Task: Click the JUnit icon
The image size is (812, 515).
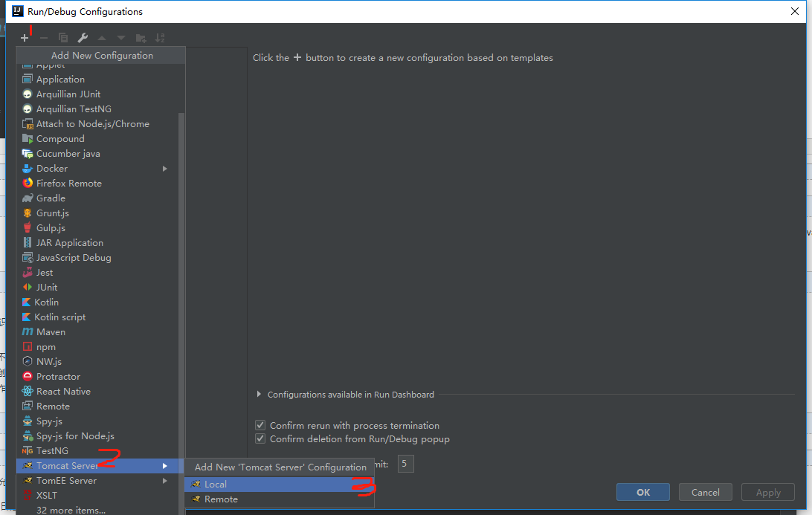Action: [28, 288]
